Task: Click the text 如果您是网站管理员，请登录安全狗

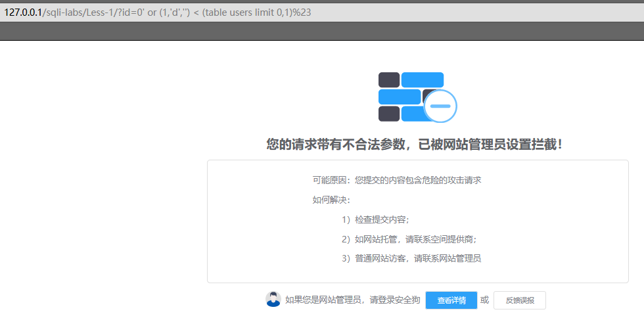Action: tap(352, 300)
